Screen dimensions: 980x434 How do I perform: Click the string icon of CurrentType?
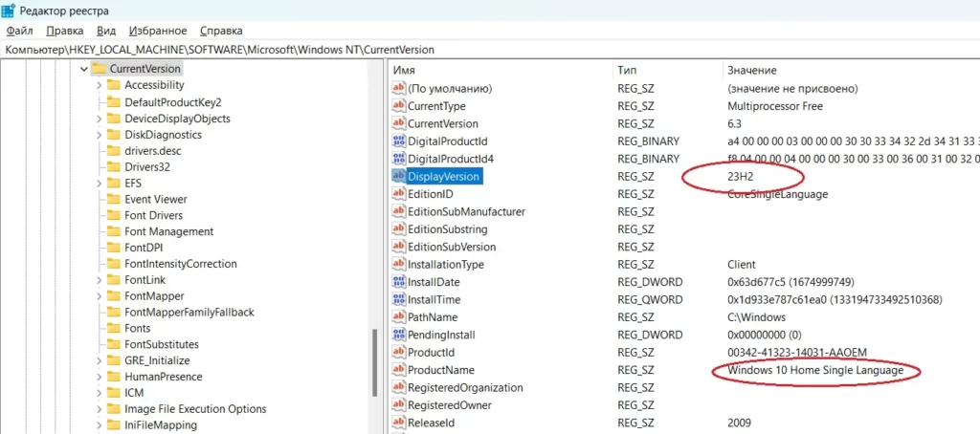coord(399,106)
